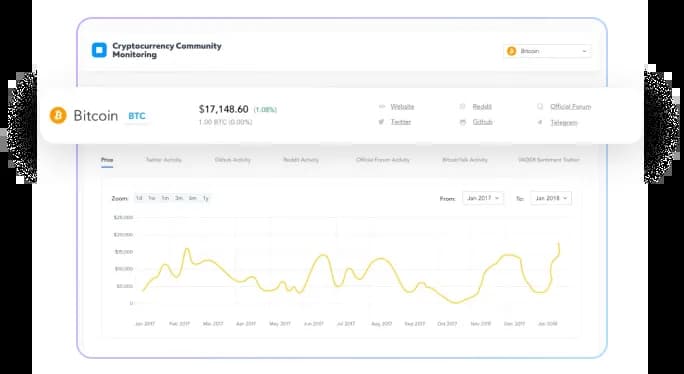The image size is (684, 374).
Task: Select the Price tab
Action: point(107,160)
